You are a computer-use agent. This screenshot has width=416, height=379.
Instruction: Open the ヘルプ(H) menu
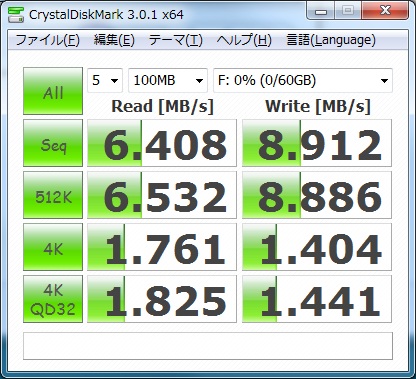click(x=244, y=40)
